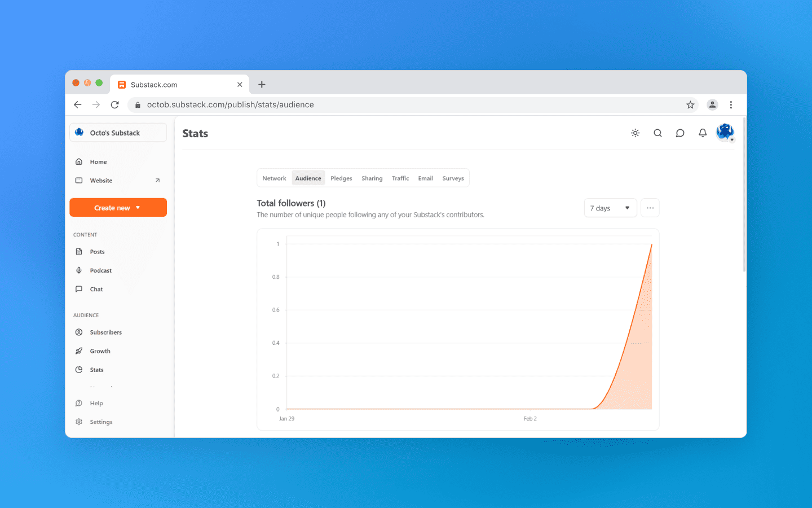
Task: Open Search from the top toolbar
Action: click(657, 133)
